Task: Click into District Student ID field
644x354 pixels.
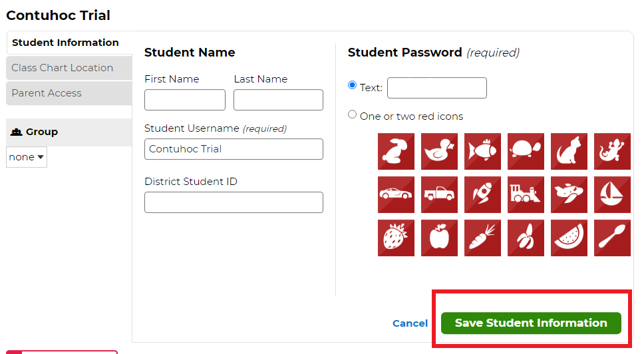Action: [x=234, y=202]
